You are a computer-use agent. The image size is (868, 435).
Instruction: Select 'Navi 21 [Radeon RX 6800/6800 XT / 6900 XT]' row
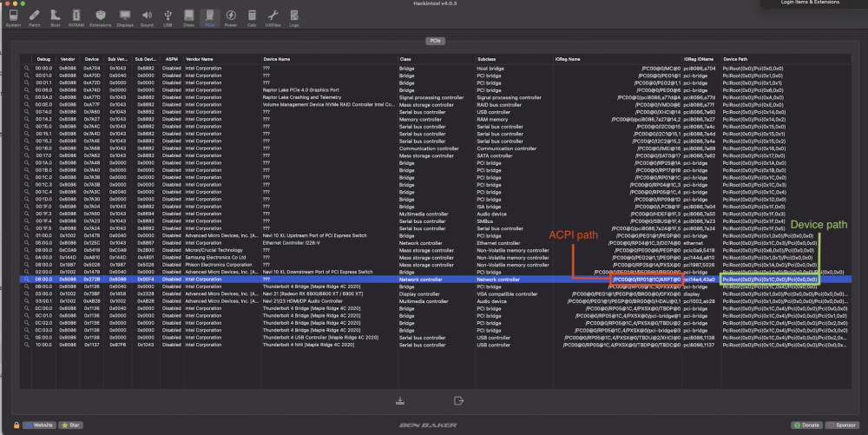click(435, 293)
